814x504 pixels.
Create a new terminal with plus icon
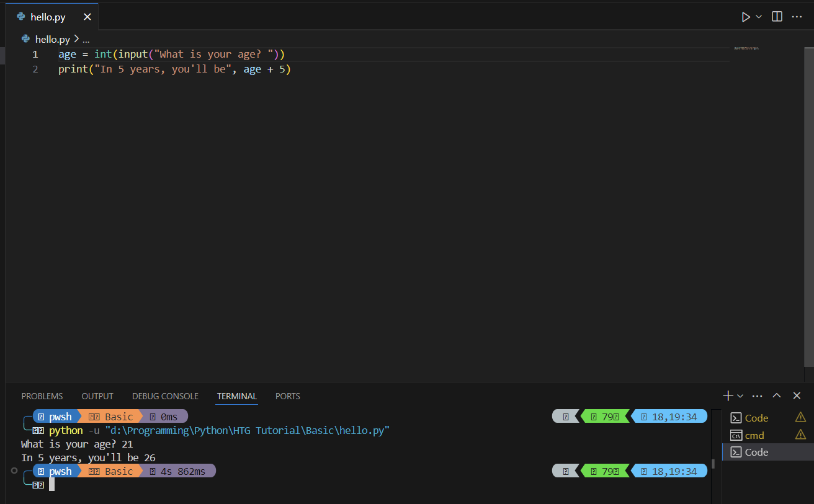(728, 396)
